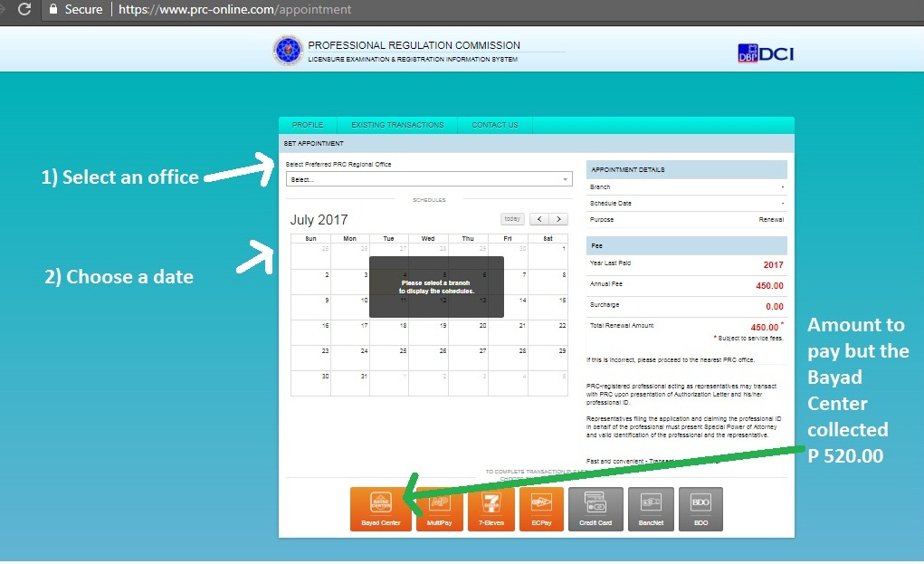Click the Secure padlock icon

[53, 9]
